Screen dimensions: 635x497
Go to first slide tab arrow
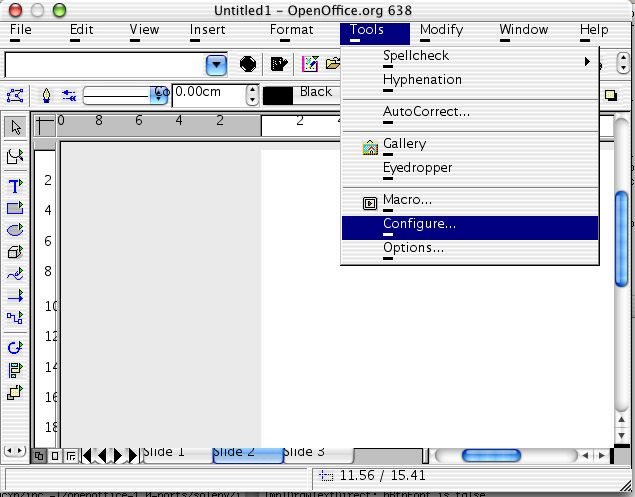[87, 455]
